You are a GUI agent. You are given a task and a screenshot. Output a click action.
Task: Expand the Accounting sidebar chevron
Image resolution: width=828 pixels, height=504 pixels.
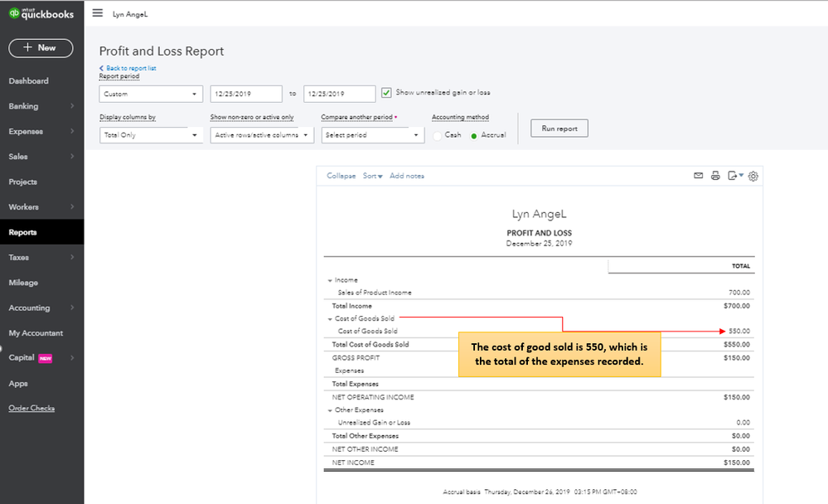pos(72,308)
